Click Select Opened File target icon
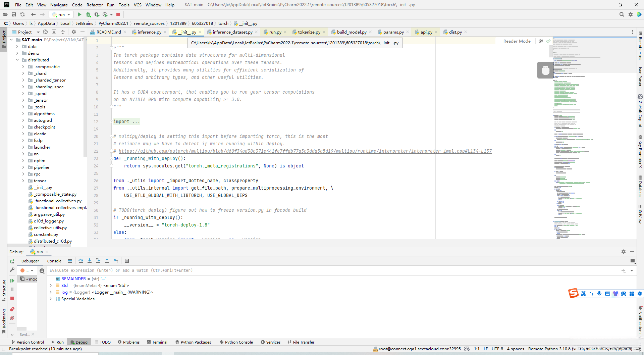This screenshot has width=644, height=355. pyautogui.click(x=45, y=32)
